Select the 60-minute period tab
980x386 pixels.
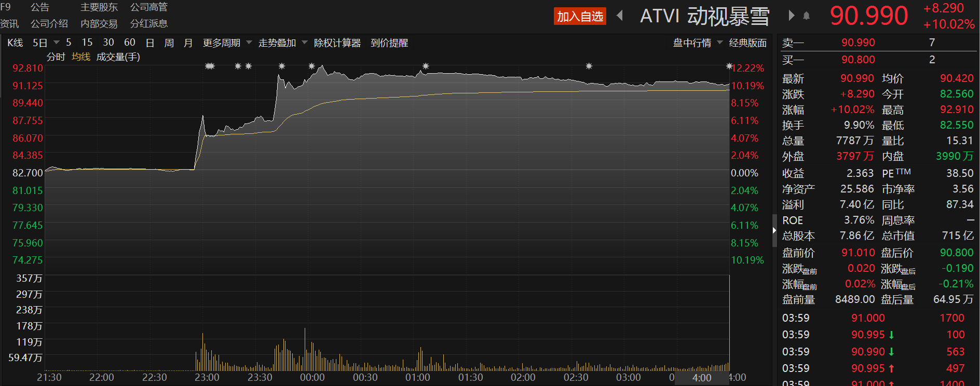tap(130, 43)
